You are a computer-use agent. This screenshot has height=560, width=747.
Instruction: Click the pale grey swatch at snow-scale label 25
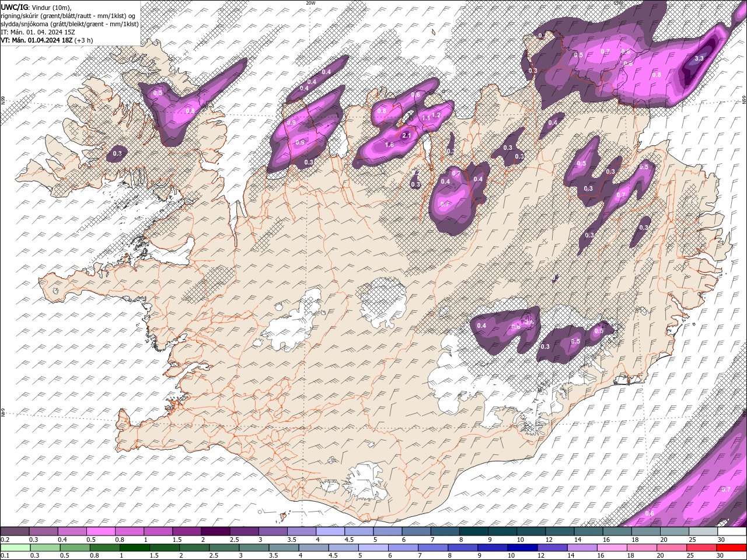(703, 531)
